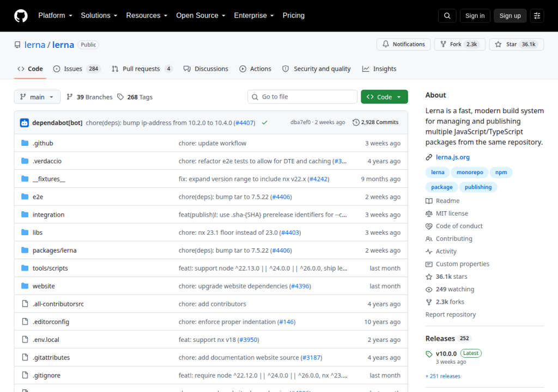Image resolution: width=558 pixels, height=392 pixels.
Task: Click the .editorconfig file icon
Action: tap(25, 322)
